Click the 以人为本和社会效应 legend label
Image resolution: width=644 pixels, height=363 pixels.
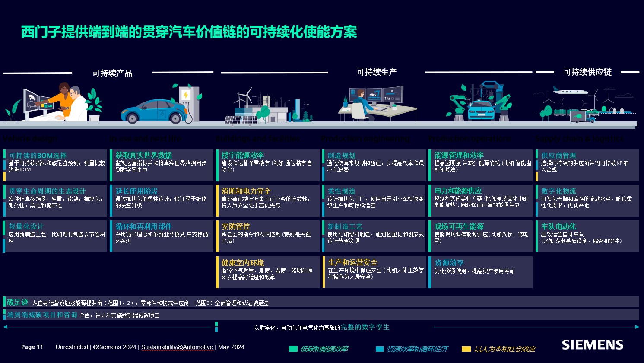click(505, 349)
